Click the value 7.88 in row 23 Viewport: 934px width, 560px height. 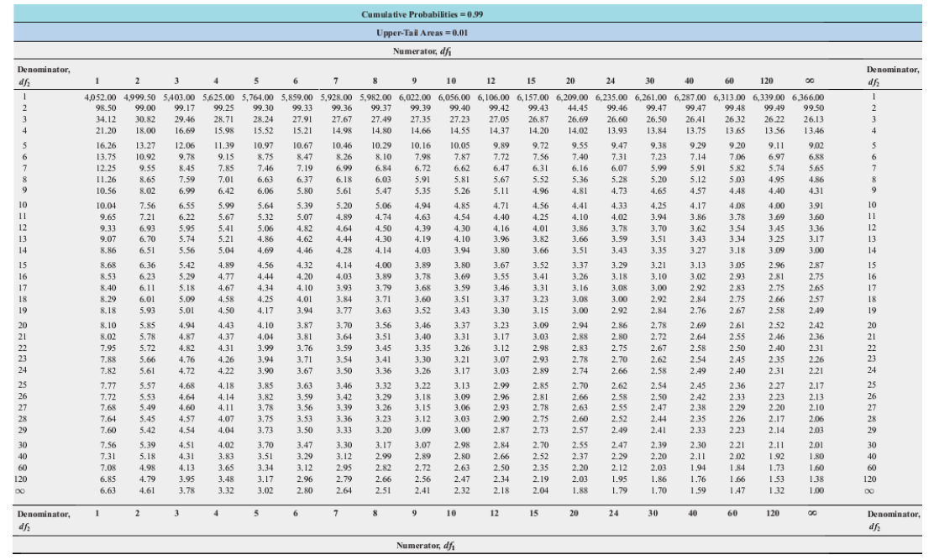[x=108, y=359]
